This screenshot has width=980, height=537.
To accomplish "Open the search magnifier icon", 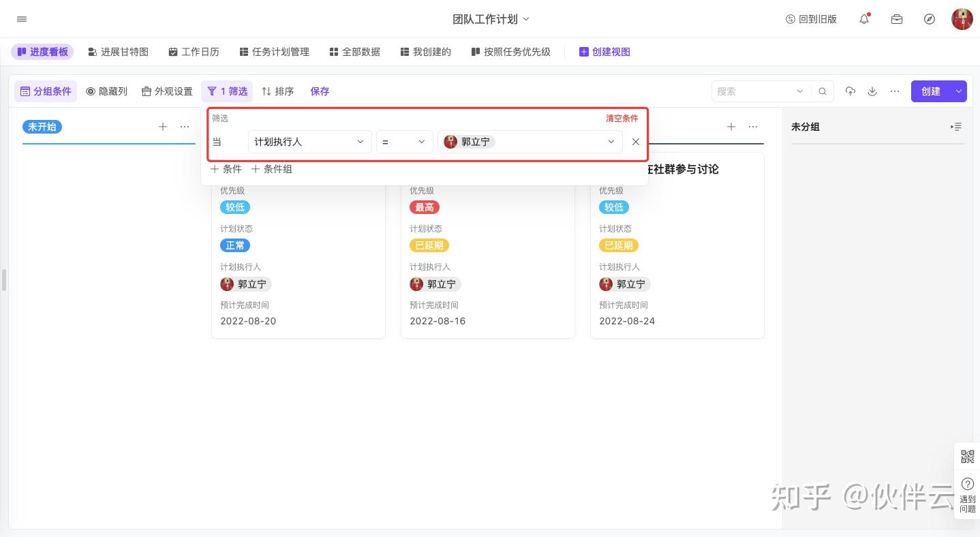I will [x=823, y=91].
